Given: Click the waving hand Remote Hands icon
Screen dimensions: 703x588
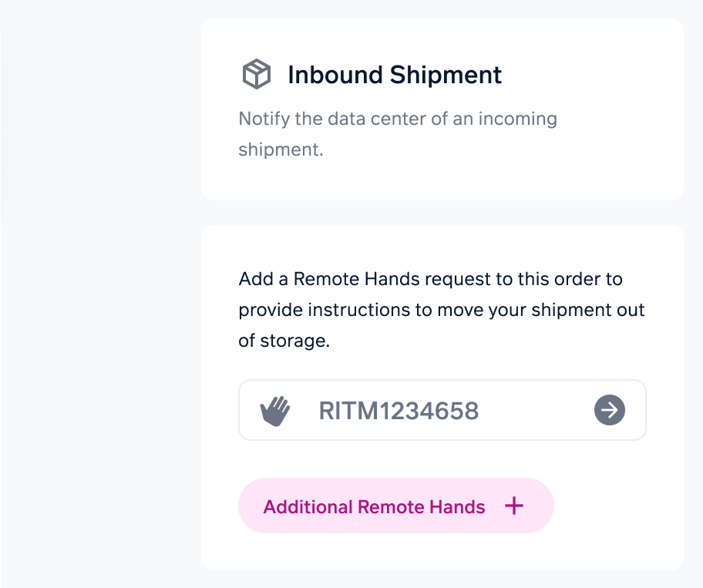Looking at the screenshot, I should [275, 411].
